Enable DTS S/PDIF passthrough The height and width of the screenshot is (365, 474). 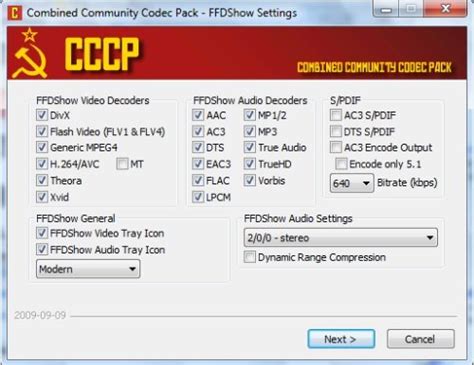point(336,131)
